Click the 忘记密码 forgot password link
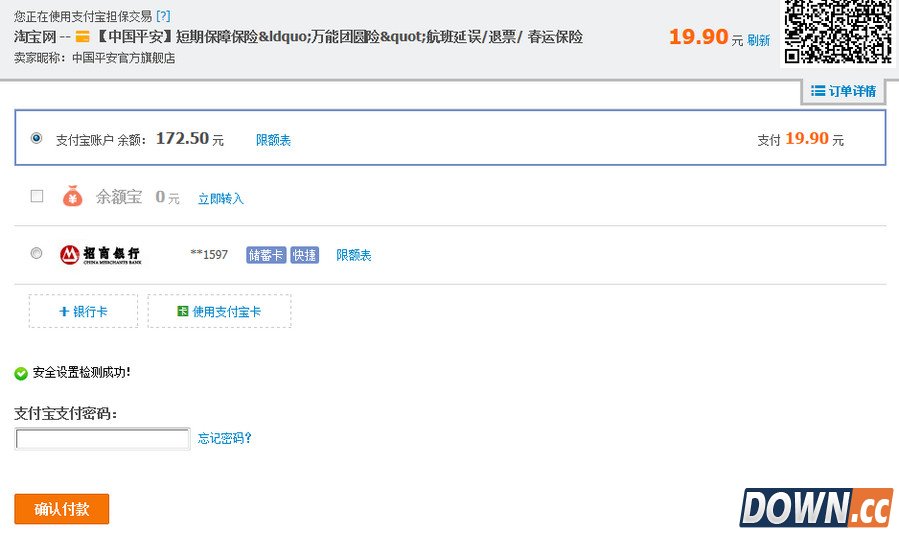The width and height of the screenshot is (899, 533). coord(224,438)
